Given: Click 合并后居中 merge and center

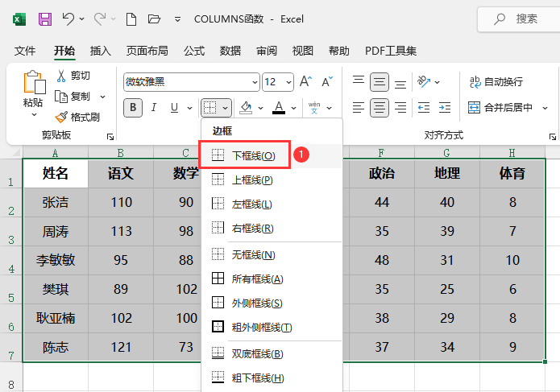Looking at the screenshot, I should (x=500, y=107).
